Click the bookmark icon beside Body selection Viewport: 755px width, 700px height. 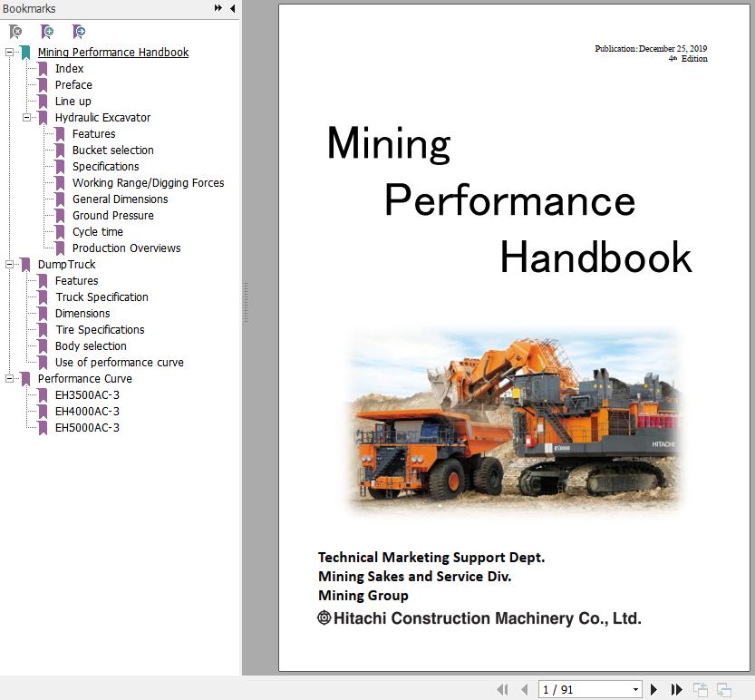(x=43, y=345)
